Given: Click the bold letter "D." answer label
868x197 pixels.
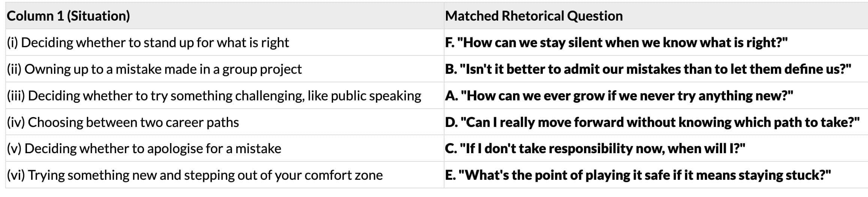Looking at the screenshot, I should point(451,122).
